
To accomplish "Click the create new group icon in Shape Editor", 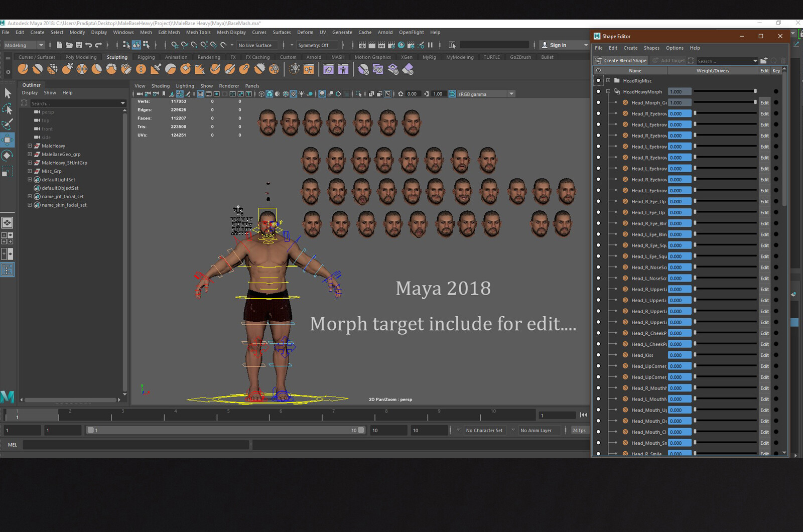I will point(764,60).
